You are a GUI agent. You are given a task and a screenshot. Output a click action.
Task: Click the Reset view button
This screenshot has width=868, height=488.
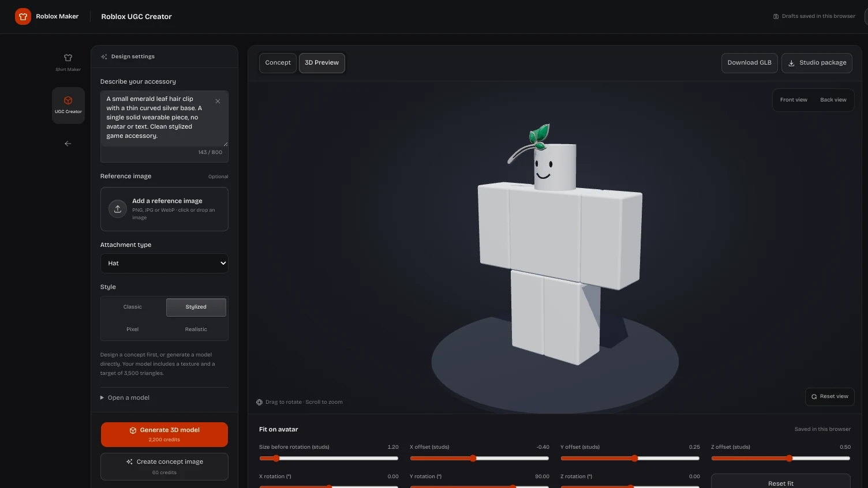[829, 396]
